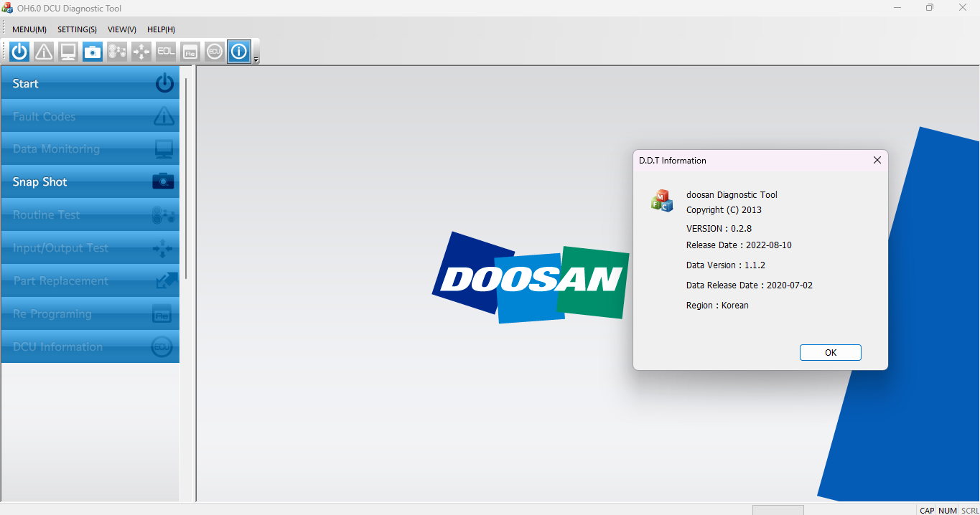Image resolution: width=980 pixels, height=515 pixels.
Task: Click the Start power toolbar icon
Action: [19, 52]
